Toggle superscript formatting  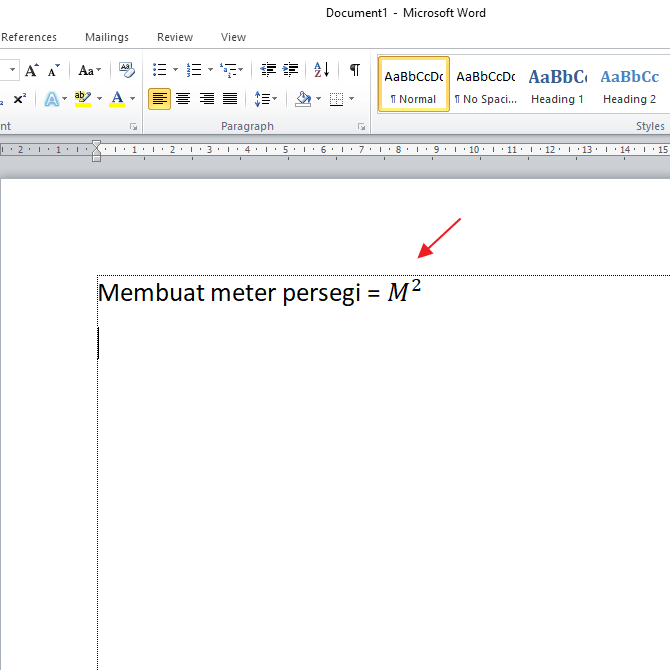point(20,99)
